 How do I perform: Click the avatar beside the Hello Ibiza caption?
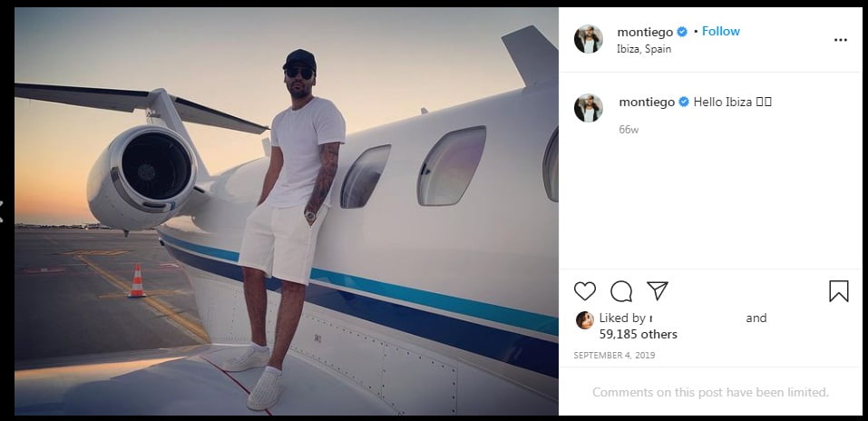click(589, 107)
